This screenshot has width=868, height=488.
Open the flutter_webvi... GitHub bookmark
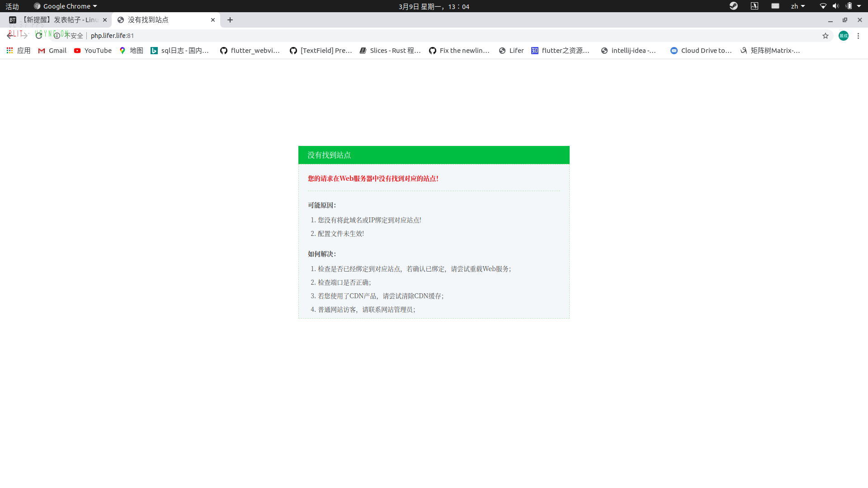pos(250,51)
